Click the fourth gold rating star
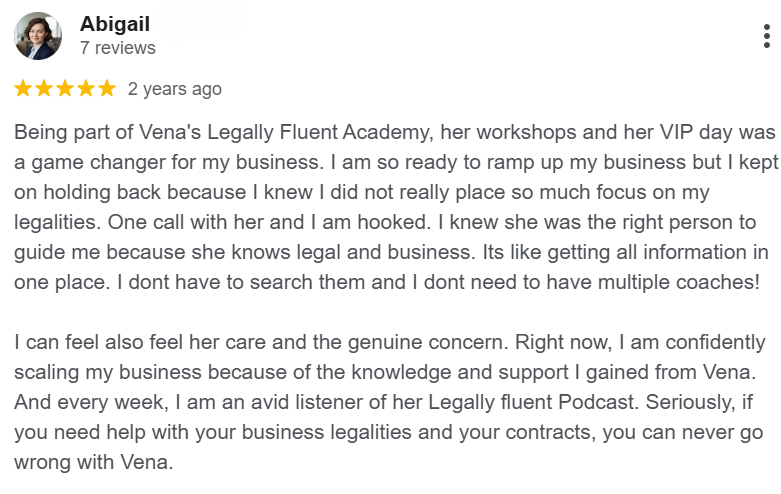Screen dimensions: 781x494 pos(86,89)
